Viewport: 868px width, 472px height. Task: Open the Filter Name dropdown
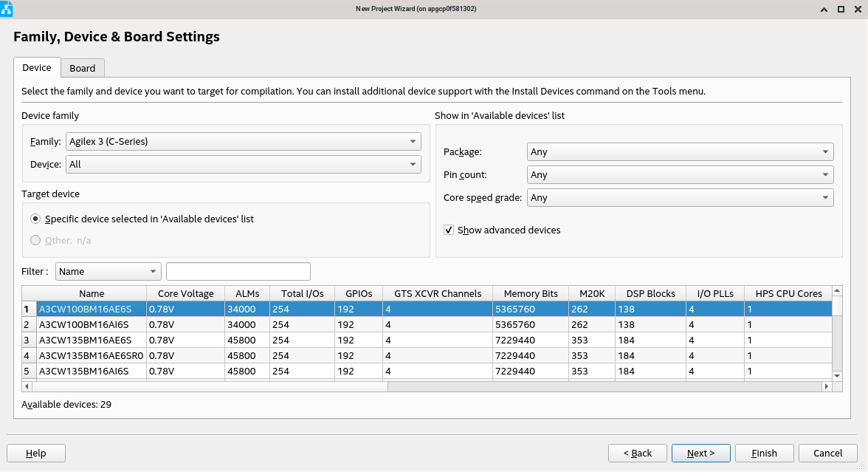108,272
